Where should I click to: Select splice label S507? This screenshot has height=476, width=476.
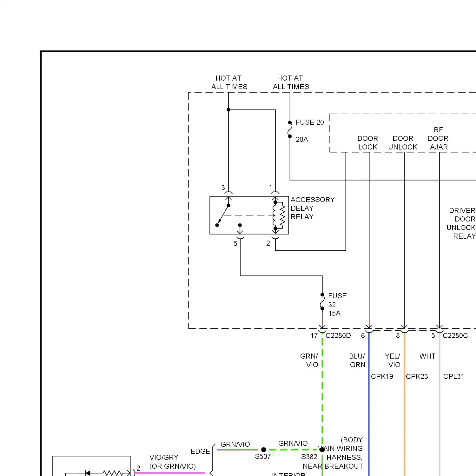pos(263,456)
